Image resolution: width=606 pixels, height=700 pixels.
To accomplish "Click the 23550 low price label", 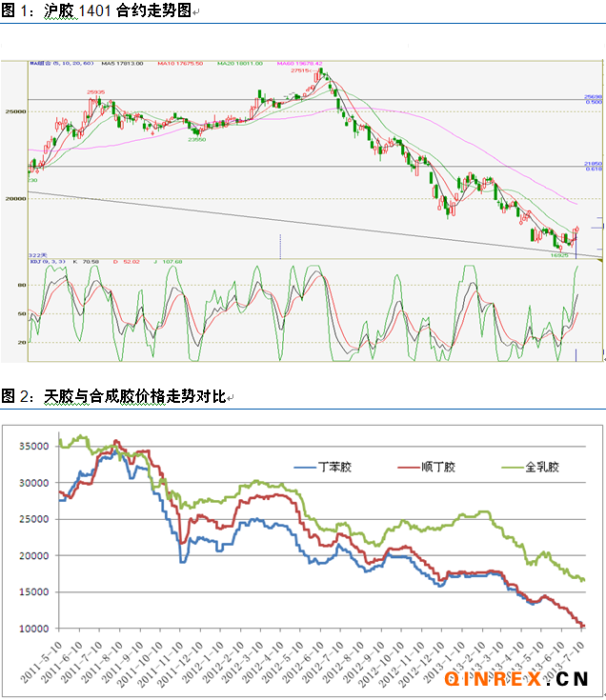I will (197, 139).
